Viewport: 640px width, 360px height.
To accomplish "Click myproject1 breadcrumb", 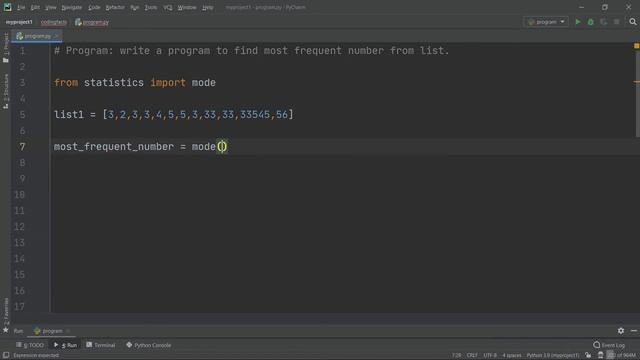I will point(19,22).
